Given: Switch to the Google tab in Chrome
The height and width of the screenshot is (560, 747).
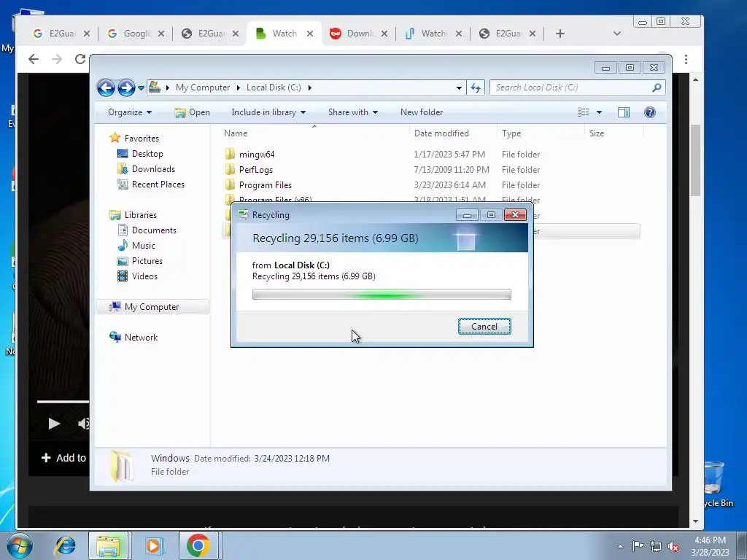Looking at the screenshot, I should (136, 34).
